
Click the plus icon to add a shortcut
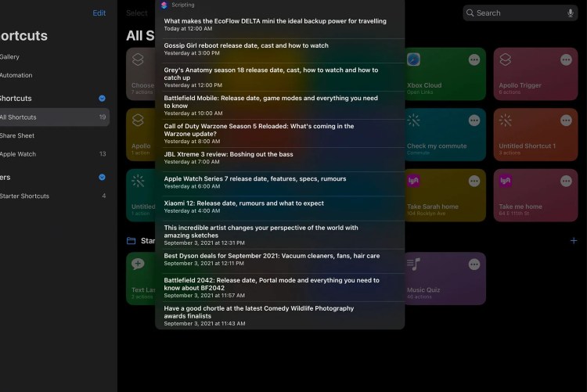[573, 241]
